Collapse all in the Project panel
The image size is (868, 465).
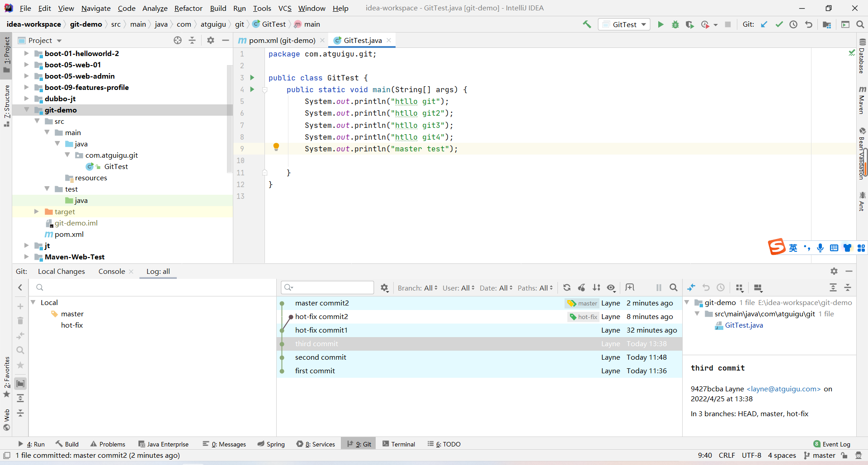(192, 40)
